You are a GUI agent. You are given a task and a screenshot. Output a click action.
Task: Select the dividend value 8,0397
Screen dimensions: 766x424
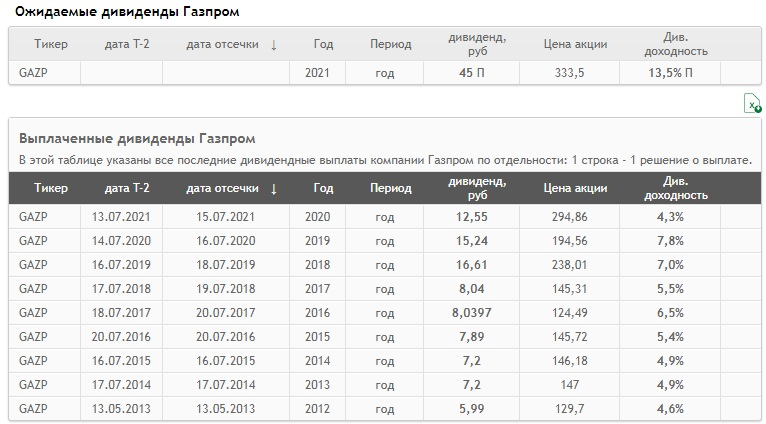tap(471, 313)
